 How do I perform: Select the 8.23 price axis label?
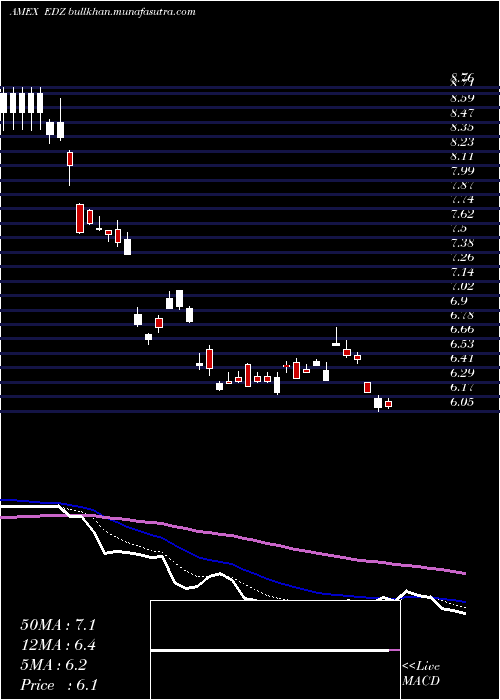462,142
